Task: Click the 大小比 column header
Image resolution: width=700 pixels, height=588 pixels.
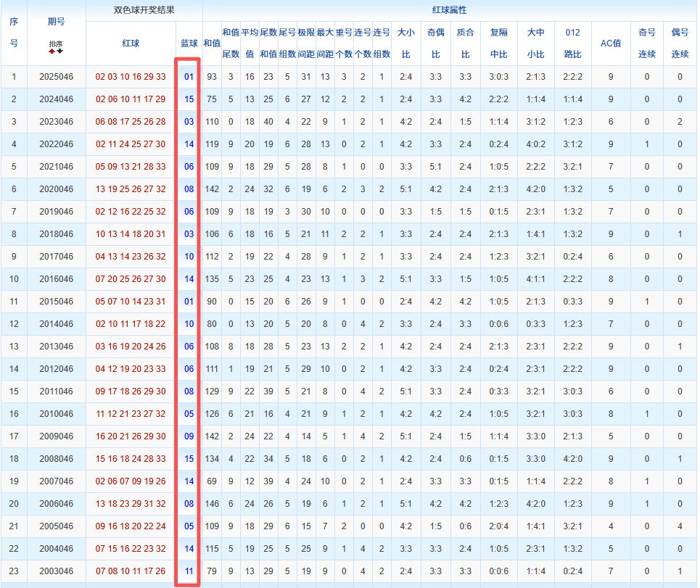Action: 405,44
